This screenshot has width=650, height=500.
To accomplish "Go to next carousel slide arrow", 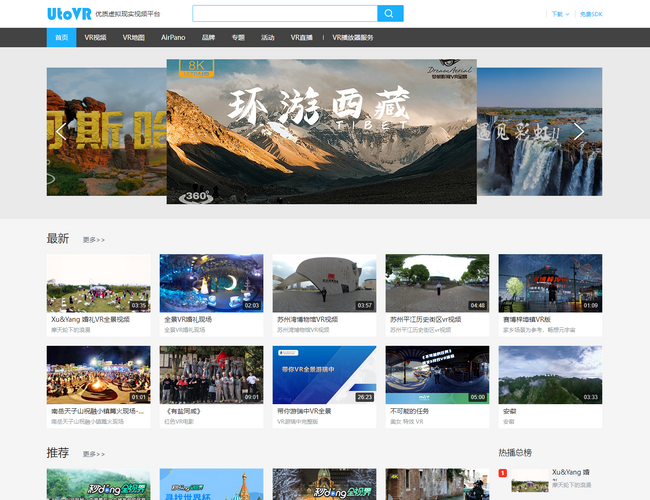I will pyautogui.click(x=578, y=131).
